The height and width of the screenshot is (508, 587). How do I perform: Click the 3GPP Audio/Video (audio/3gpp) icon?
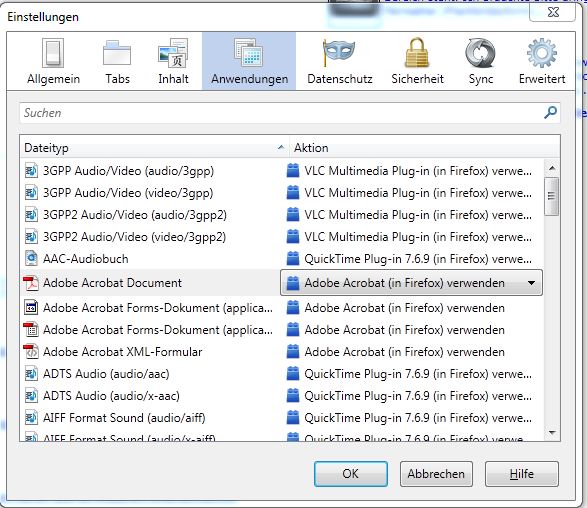click(x=31, y=171)
